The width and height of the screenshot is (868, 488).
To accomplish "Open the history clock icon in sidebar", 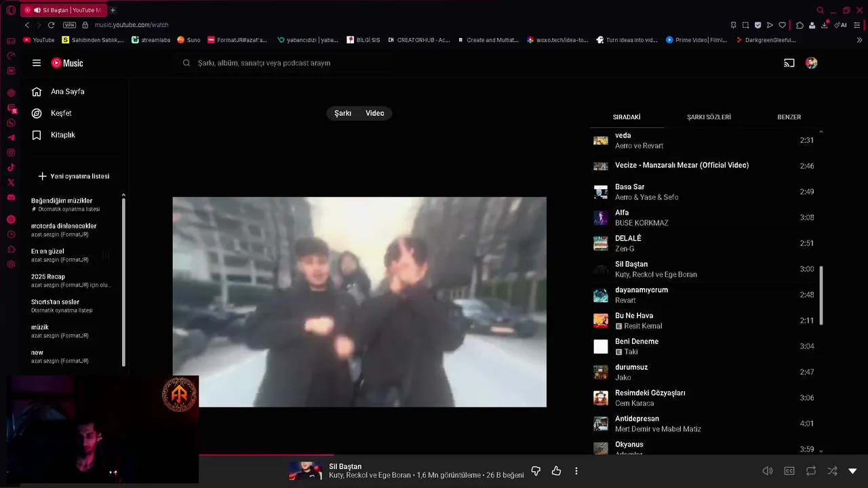I will tap(11, 235).
